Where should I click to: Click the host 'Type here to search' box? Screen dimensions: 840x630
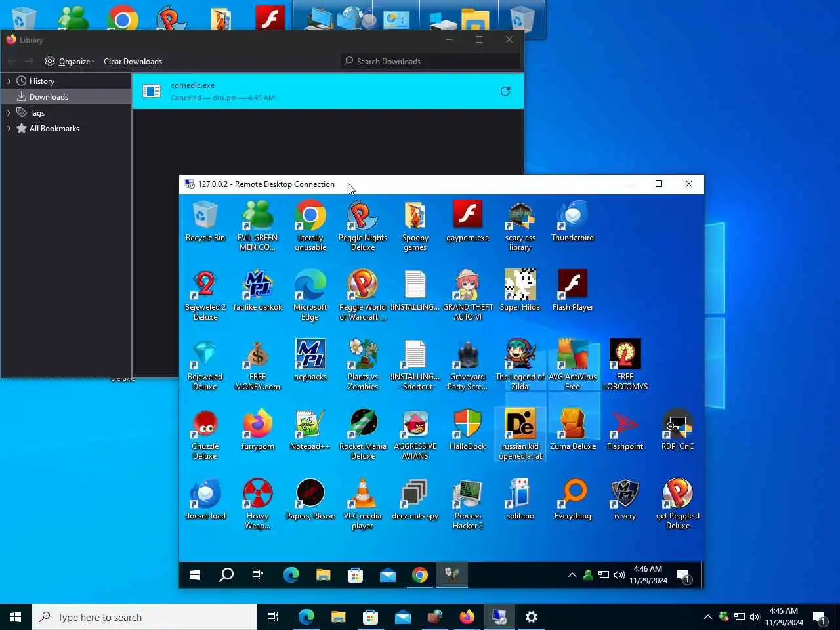(144, 617)
